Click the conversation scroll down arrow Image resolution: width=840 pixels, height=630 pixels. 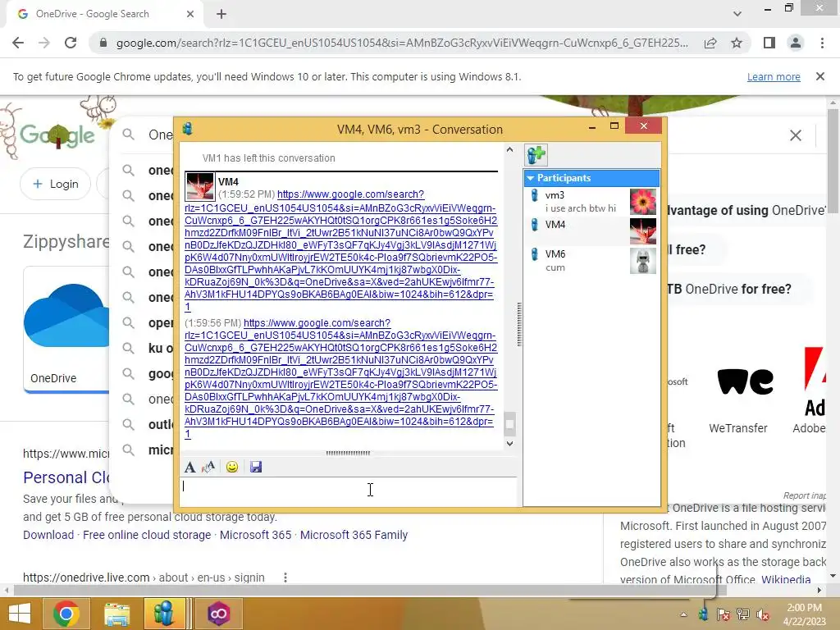tap(509, 443)
